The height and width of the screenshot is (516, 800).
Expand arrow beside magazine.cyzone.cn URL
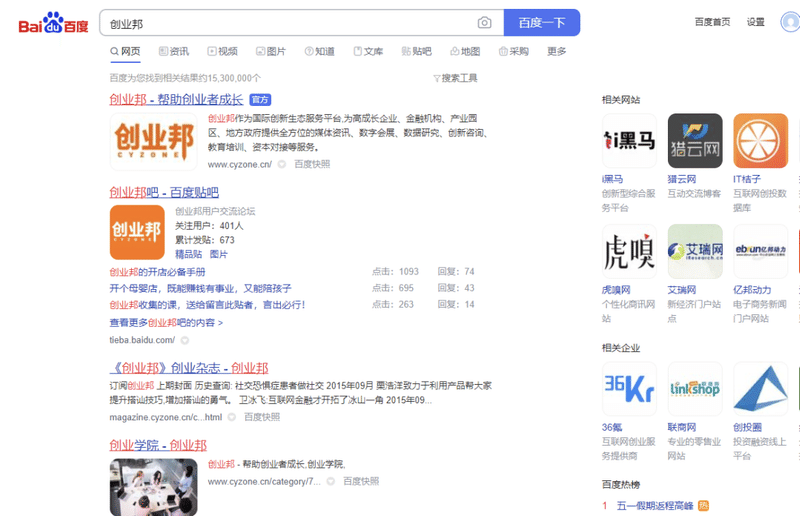(x=232, y=417)
